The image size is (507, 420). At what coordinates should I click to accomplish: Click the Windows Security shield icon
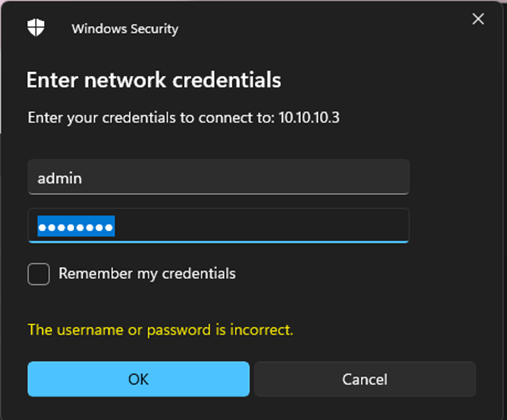click(x=36, y=28)
